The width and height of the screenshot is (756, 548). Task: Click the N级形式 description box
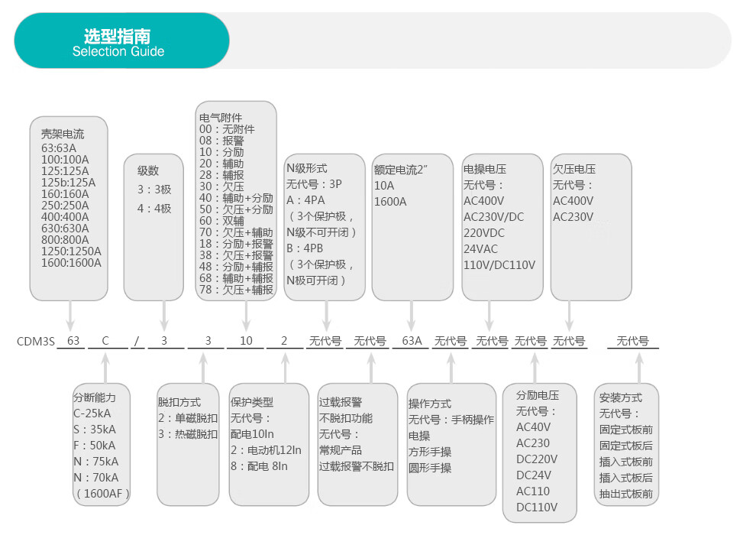pyautogui.click(x=325, y=226)
